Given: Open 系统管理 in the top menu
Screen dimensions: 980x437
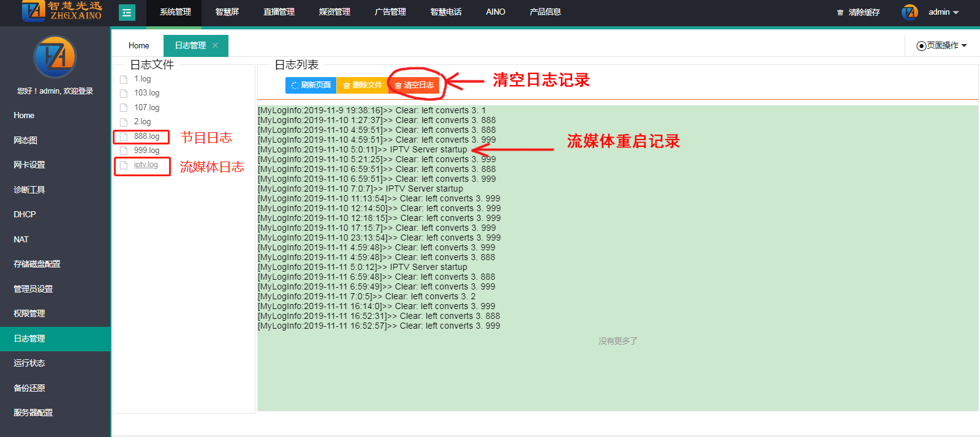Looking at the screenshot, I should pyautogui.click(x=175, y=12).
